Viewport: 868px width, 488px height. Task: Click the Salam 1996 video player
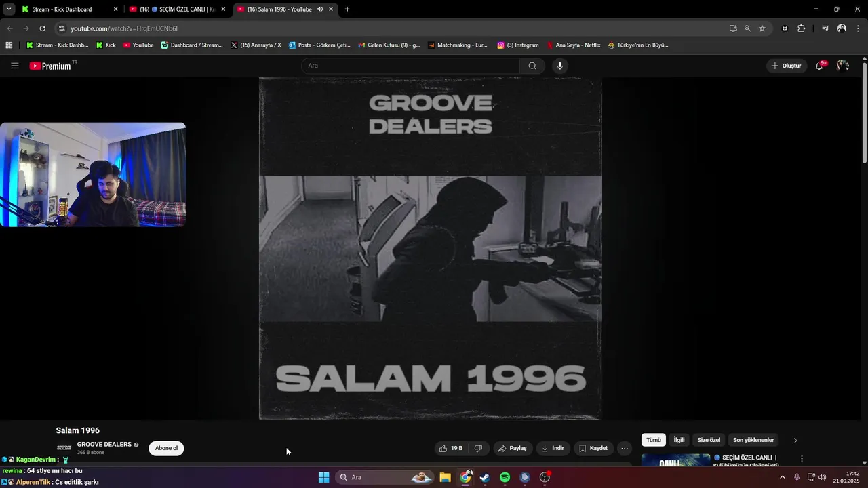tap(431, 249)
